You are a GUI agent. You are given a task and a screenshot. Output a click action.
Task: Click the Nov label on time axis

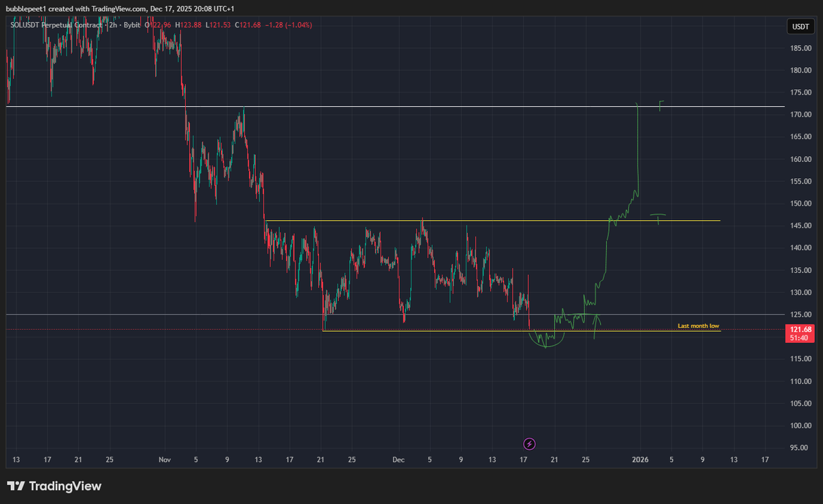[x=164, y=459]
